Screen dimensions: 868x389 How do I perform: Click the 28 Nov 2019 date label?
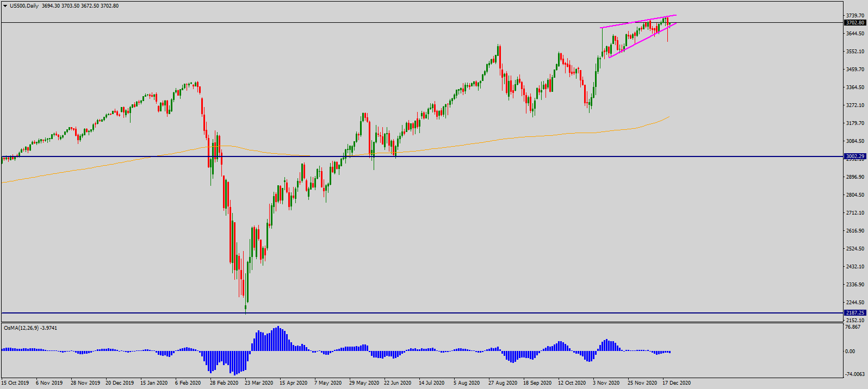point(85,383)
